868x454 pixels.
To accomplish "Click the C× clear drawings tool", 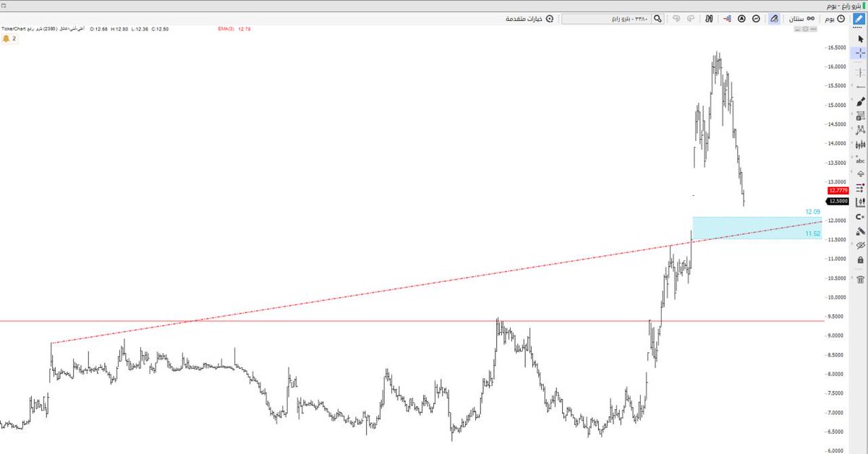I will 860,217.
